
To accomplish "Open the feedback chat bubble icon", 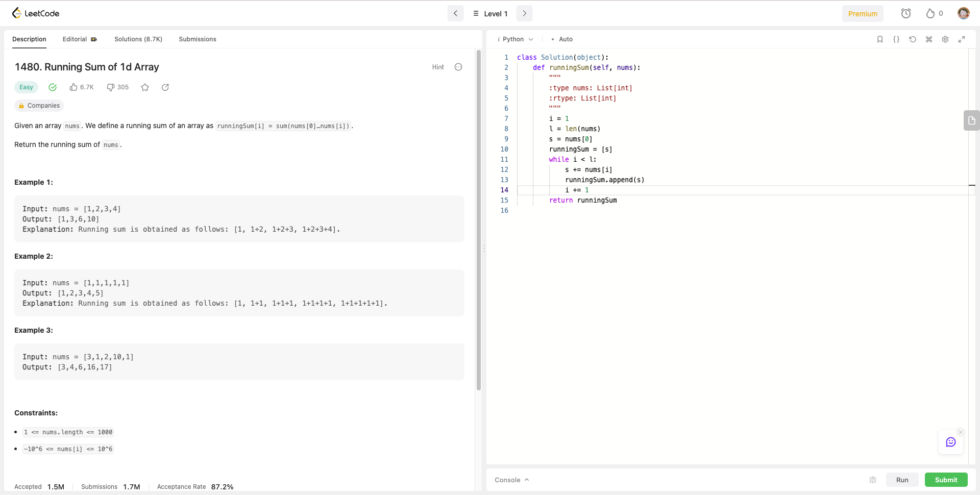I will click(x=951, y=442).
